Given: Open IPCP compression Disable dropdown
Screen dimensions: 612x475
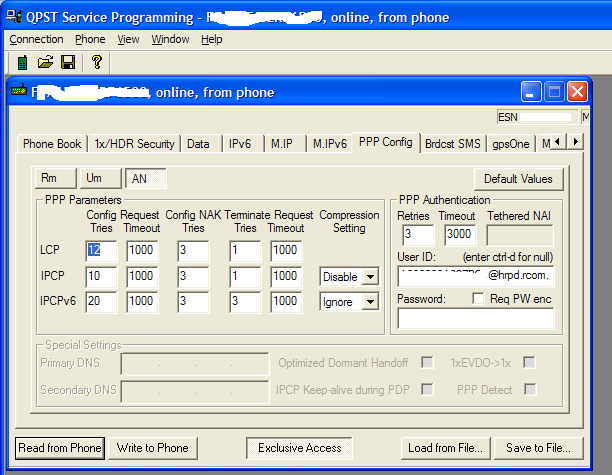Looking at the screenshot, I should (x=370, y=277).
